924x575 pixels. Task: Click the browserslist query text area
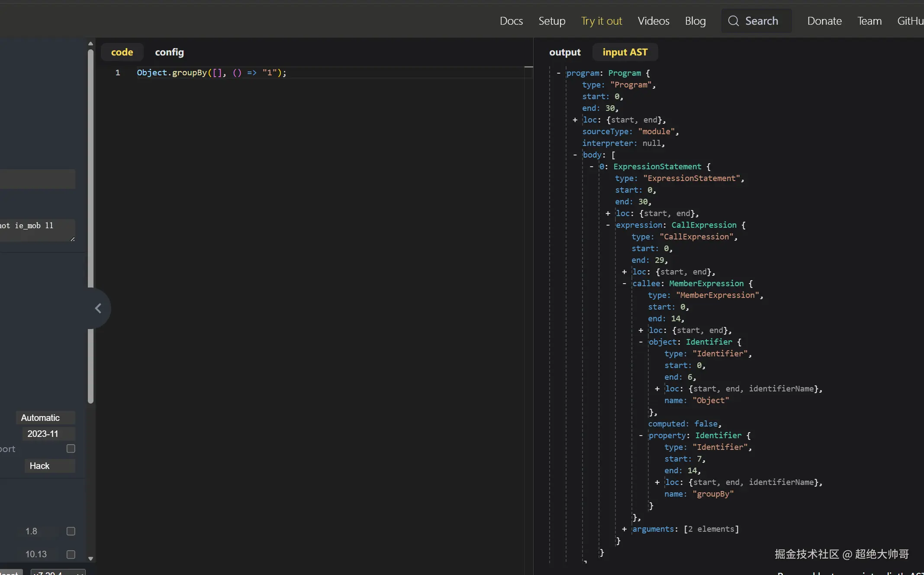[x=38, y=230]
